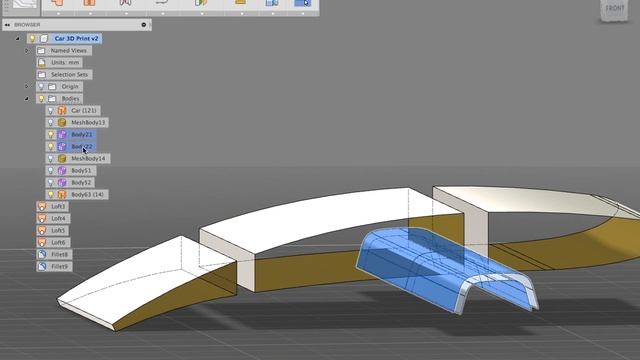
Task: Expand the Named Views node
Action: coord(27,51)
